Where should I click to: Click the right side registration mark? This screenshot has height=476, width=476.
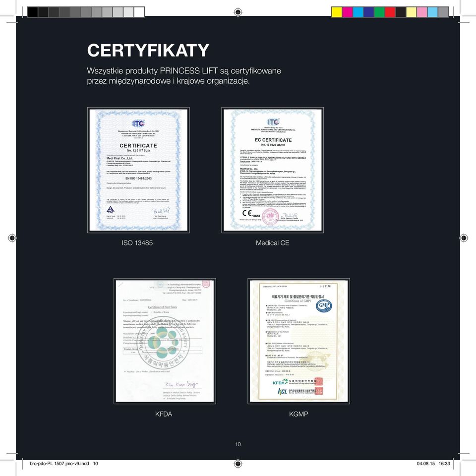pyautogui.click(x=464, y=238)
